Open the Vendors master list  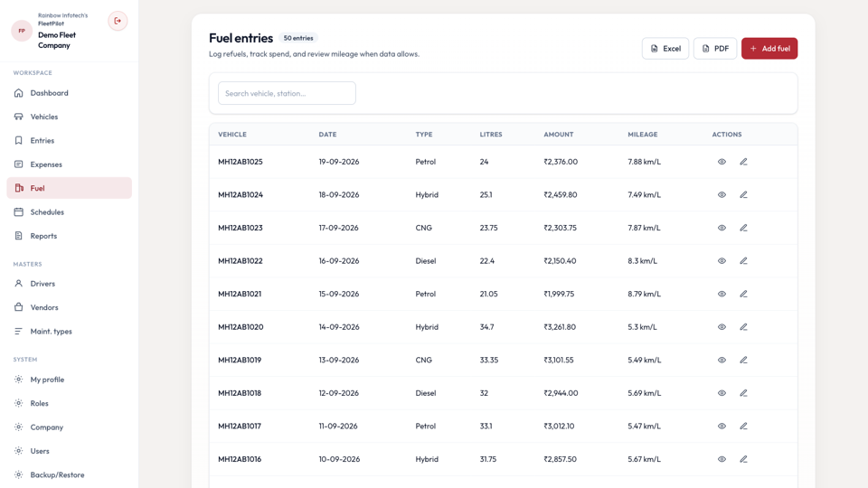[70, 307]
